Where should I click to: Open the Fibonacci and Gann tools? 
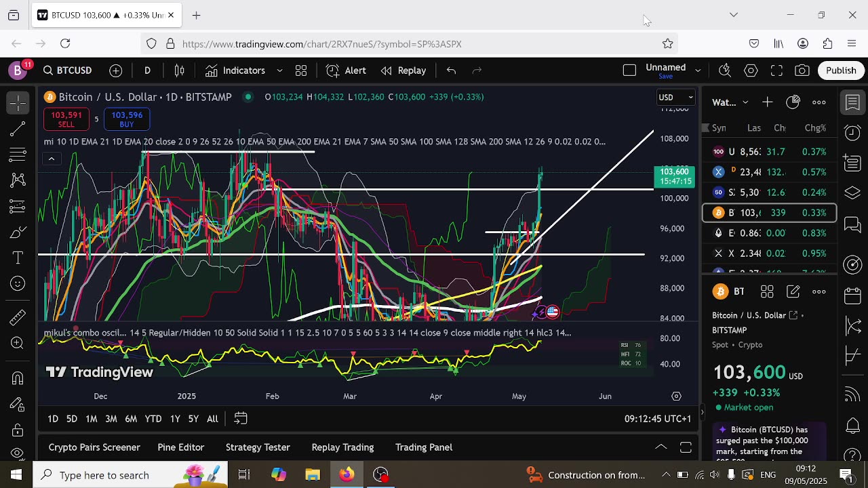[18, 155]
